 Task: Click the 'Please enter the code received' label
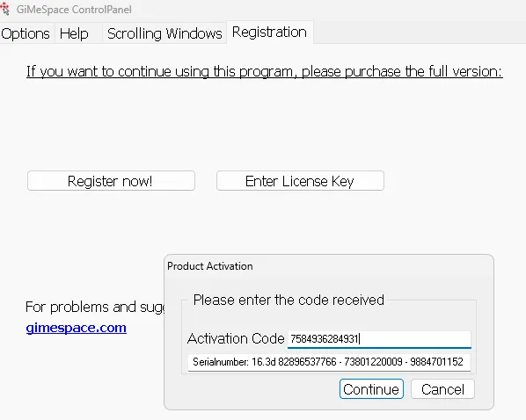[289, 300]
